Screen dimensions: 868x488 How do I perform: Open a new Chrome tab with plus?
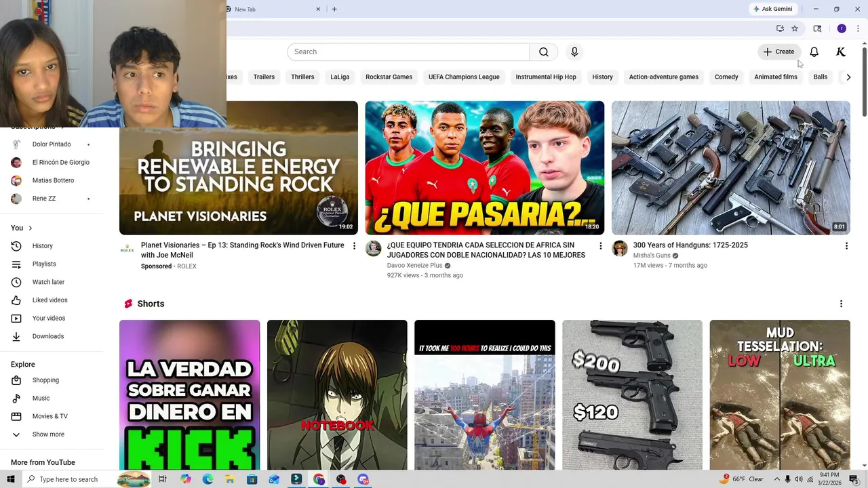(x=334, y=9)
